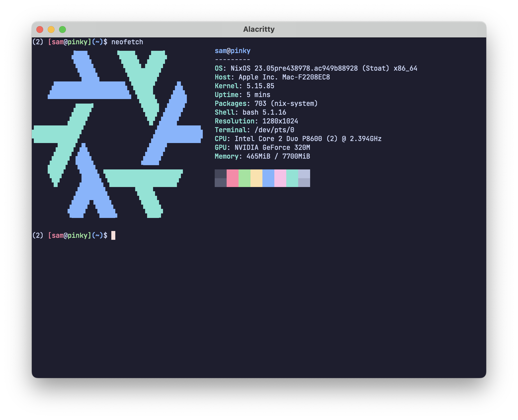Select the Packages: 703 (nix-system) line
Screen dimensions: 518x420
click(x=266, y=104)
